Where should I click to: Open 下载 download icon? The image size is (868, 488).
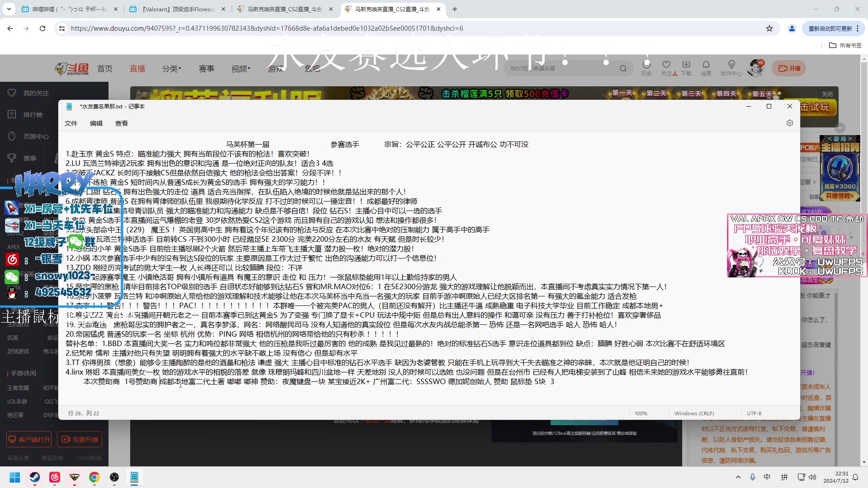686,68
